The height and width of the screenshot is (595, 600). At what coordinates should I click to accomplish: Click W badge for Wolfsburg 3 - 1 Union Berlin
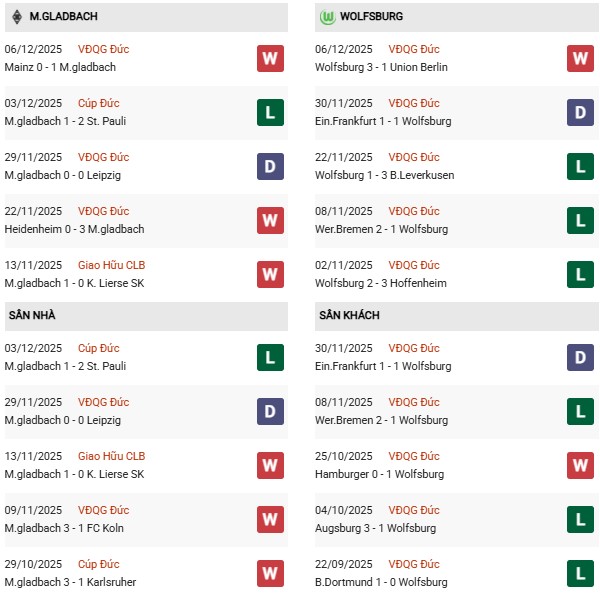[x=580, y=58]
